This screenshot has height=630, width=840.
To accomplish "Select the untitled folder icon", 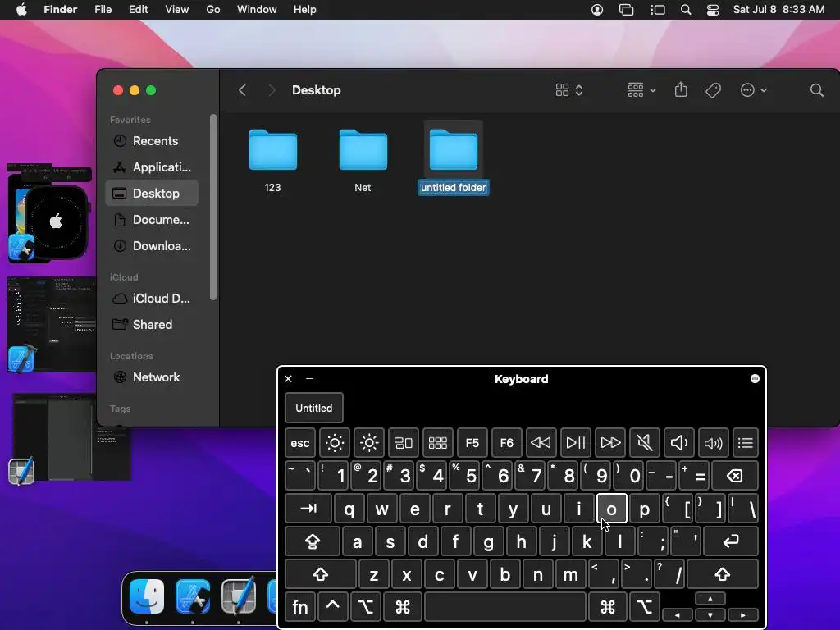I will pos(453,150).
